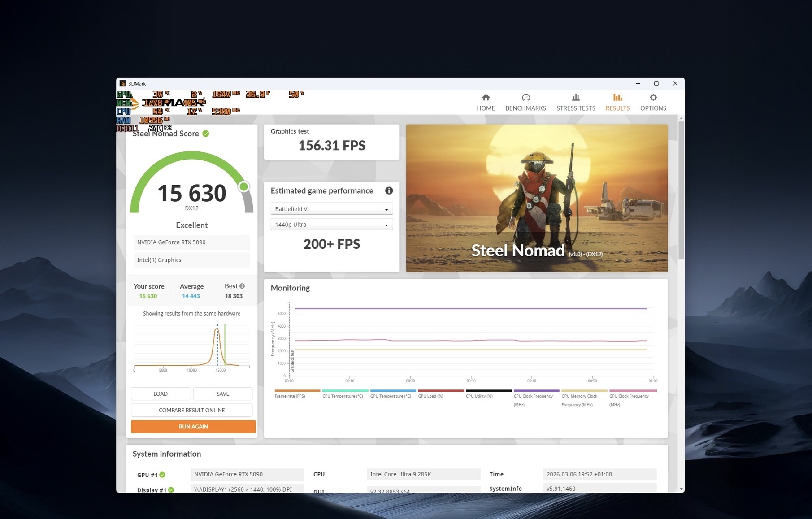Click the green 15 630 under Your score

pyautogui.click(x=148, y=296)
